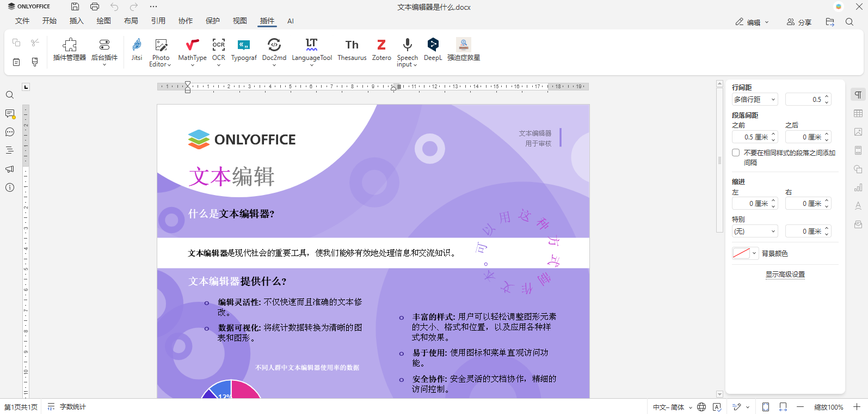This screenshot has height=414, width=868.
Task: Open the feedback megaphone icon in the left sidebar
Action: pyautogui.click(x=10, y=169)
